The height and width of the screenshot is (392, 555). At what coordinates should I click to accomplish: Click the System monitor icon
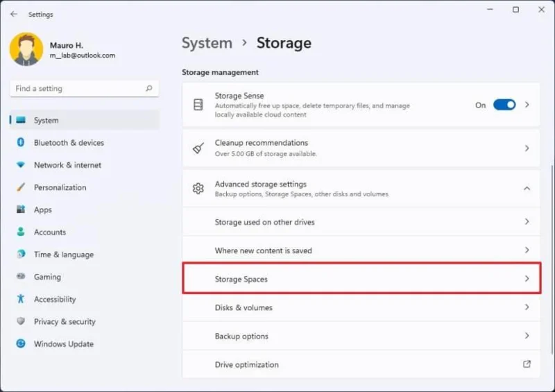click(x=21, y=120)
